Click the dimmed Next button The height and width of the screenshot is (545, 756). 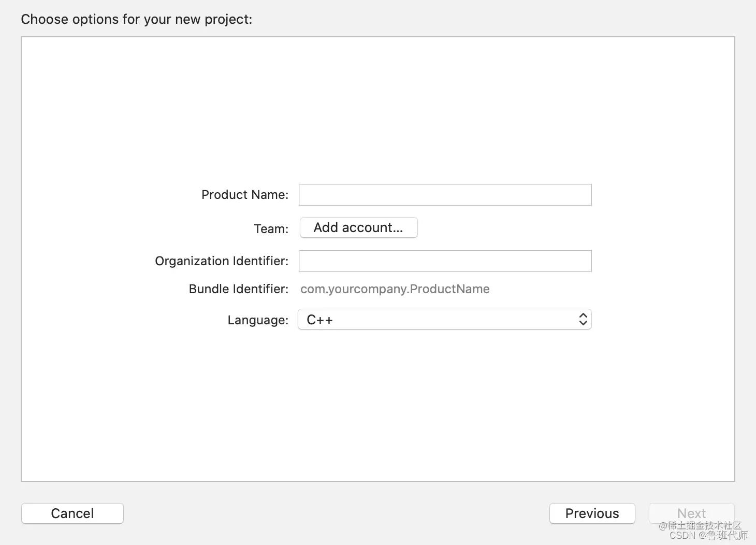[692, 513]
